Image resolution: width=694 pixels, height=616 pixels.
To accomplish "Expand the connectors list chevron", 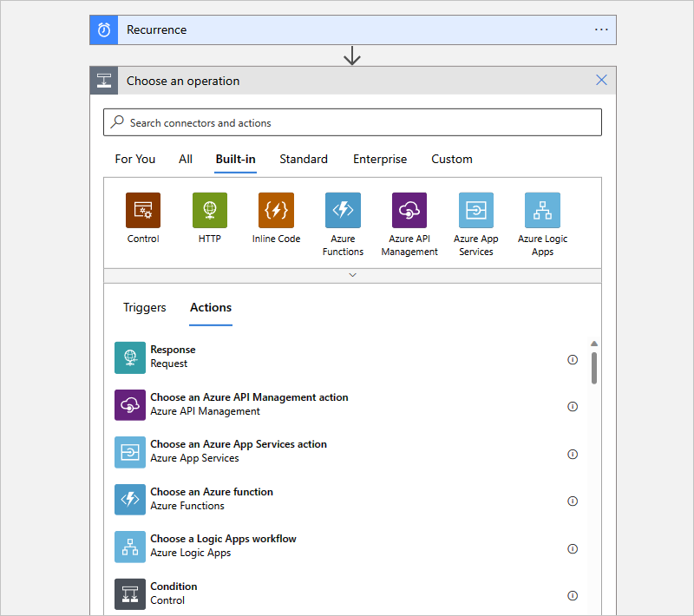I will pyautogui.click(x=352, y=275).
